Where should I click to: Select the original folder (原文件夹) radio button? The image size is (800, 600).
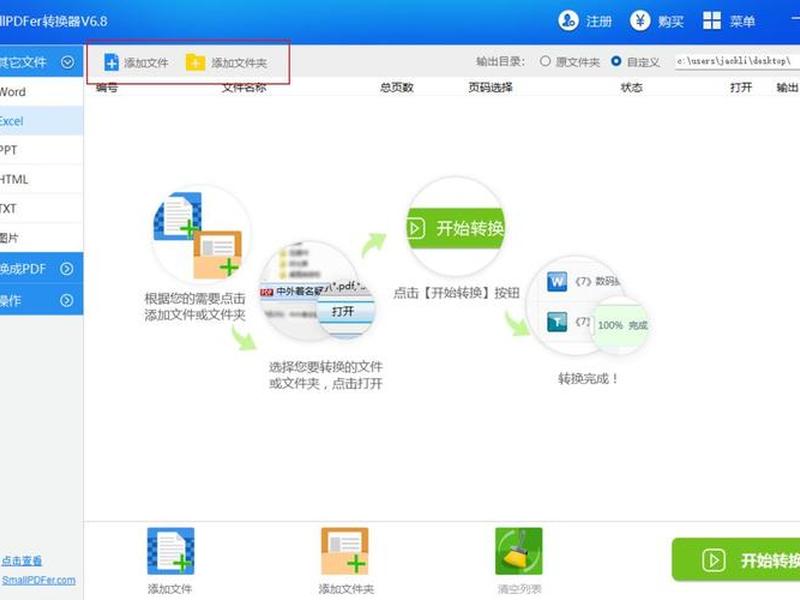coord(545,61)
